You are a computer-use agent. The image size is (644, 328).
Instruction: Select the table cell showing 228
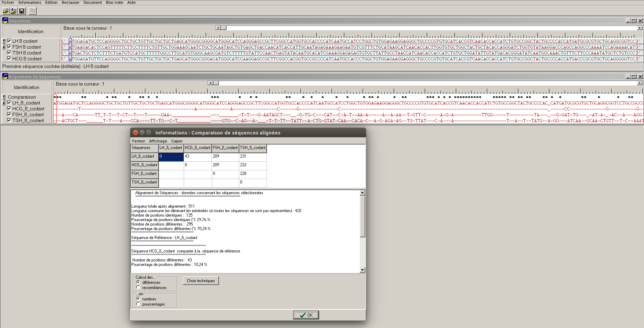point(253,174)
